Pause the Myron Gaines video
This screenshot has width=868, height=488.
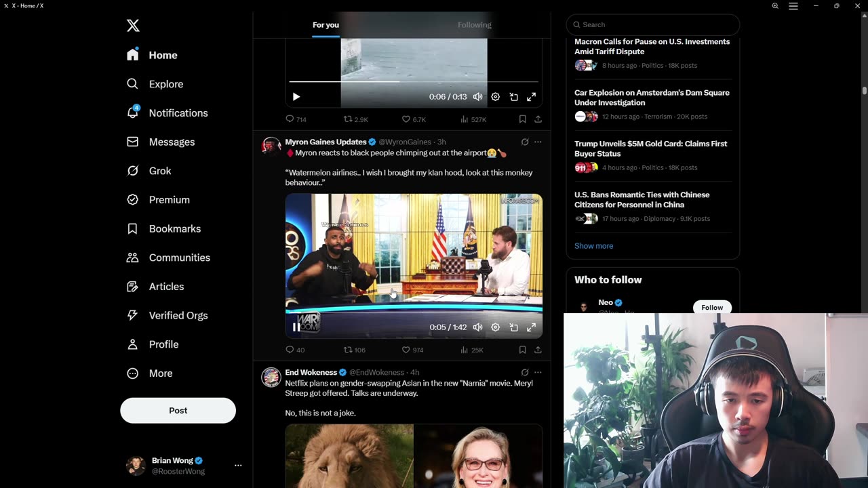coord(296,327)
